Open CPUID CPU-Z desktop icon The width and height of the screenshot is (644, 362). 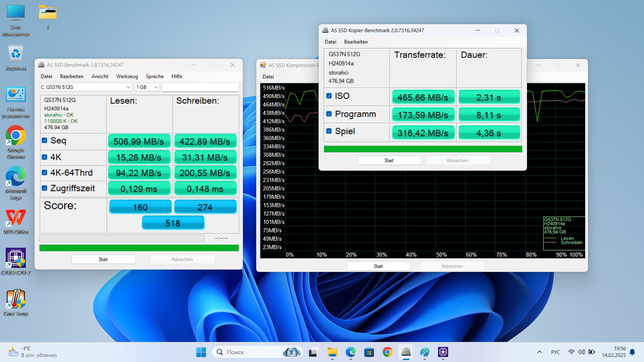click(x=15, y=258)
